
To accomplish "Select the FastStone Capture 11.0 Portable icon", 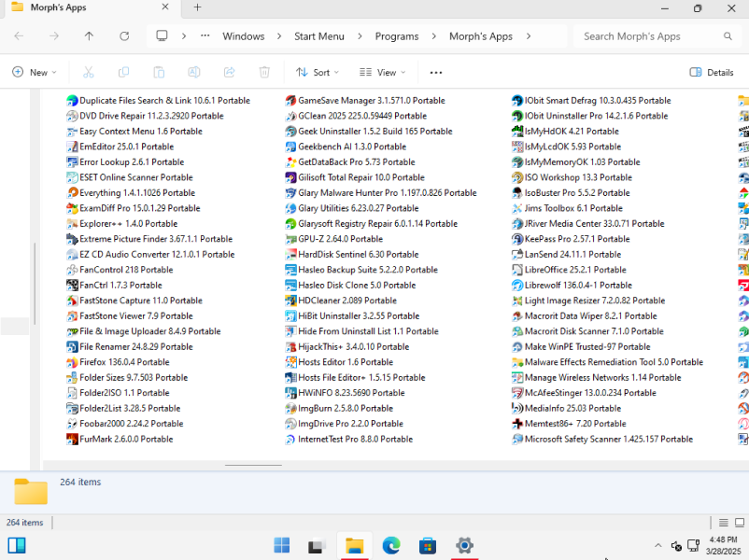I will tap(72, 301).
